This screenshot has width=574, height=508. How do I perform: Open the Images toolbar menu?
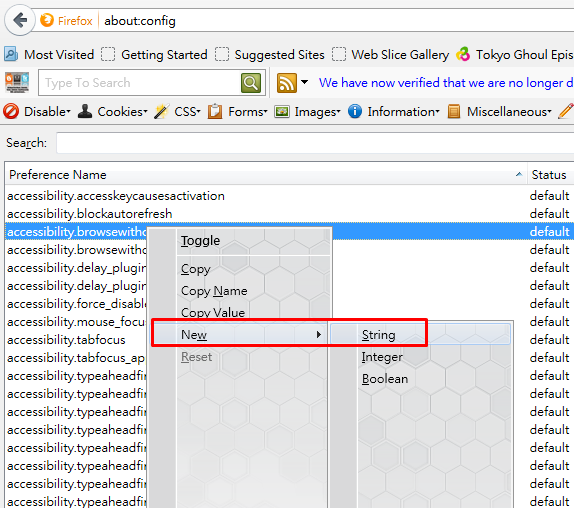(x=308, y=111)
